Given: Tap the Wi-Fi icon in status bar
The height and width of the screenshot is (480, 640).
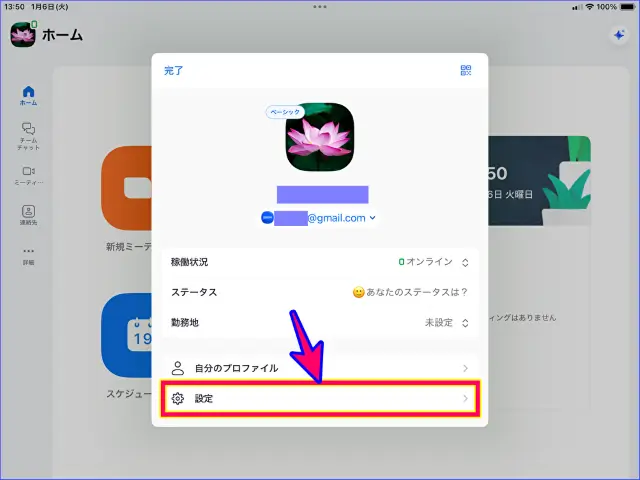Looking at the screenshot, I should (589, 7).
